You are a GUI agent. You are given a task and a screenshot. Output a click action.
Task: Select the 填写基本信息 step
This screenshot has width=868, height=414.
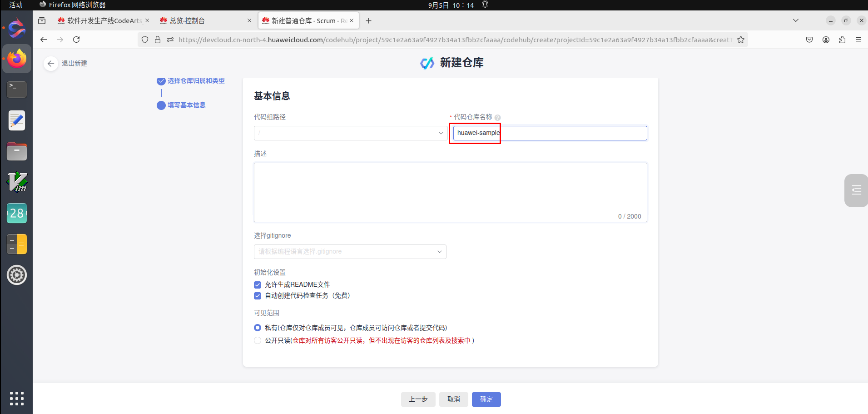pos(187,105)
